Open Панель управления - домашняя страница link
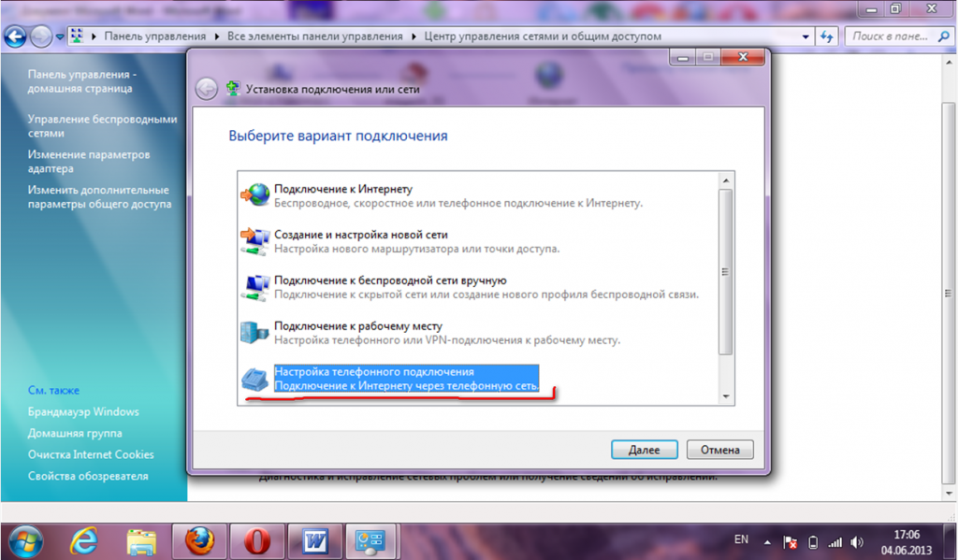The width and height of the screenshot is (958, 560). [80, 81]
